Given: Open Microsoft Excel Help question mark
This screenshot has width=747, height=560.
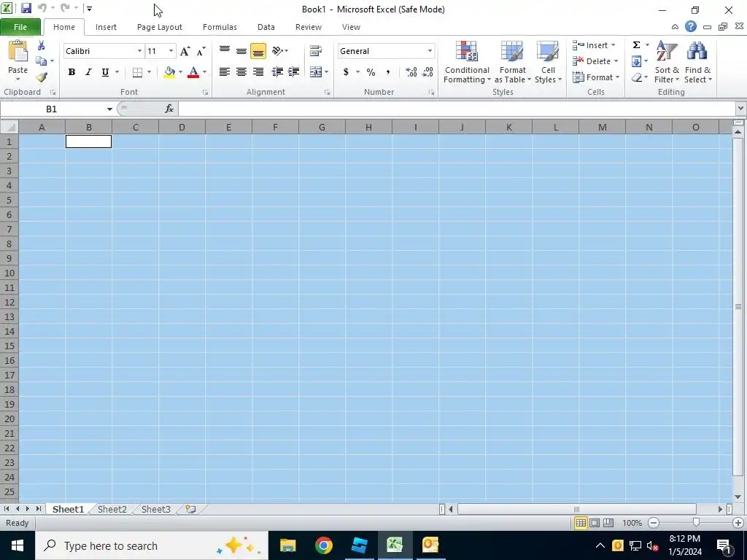Looking at the screenshot, I should (x=691, y=27).
